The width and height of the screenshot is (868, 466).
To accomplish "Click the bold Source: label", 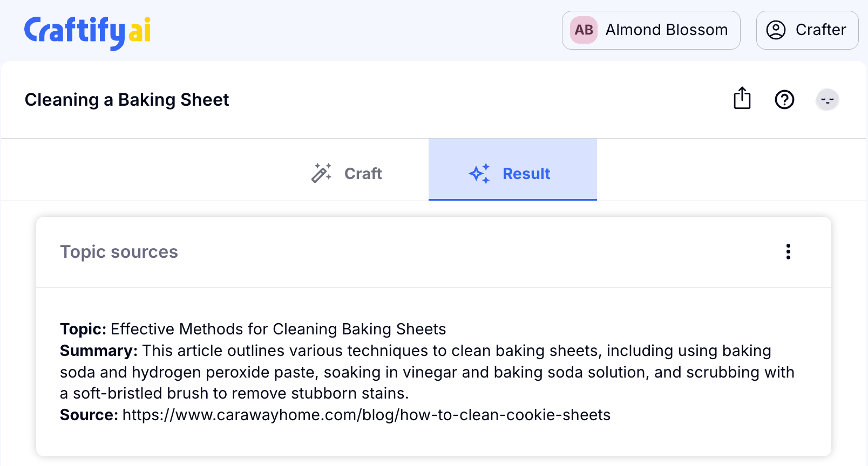I will coord(89,415).
